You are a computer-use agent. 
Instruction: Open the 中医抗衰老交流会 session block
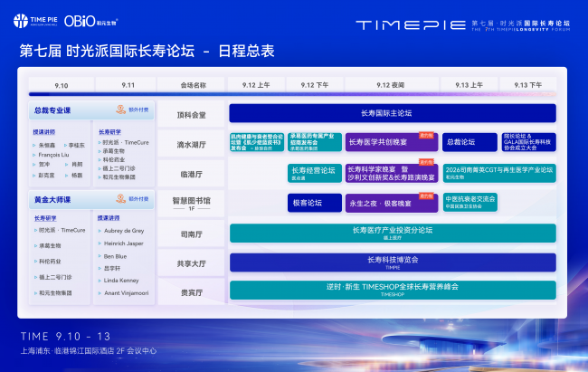click(x=469, y=203)
